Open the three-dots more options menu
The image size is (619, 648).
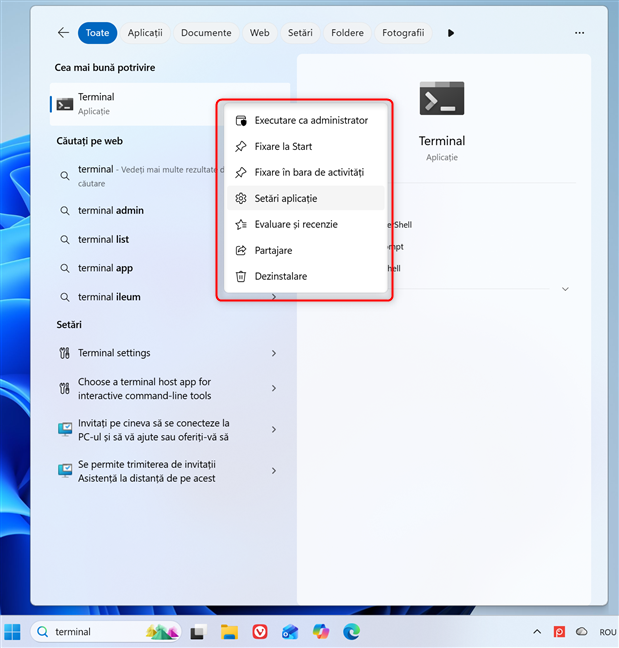pyautogui.click(x=579, y=33)
